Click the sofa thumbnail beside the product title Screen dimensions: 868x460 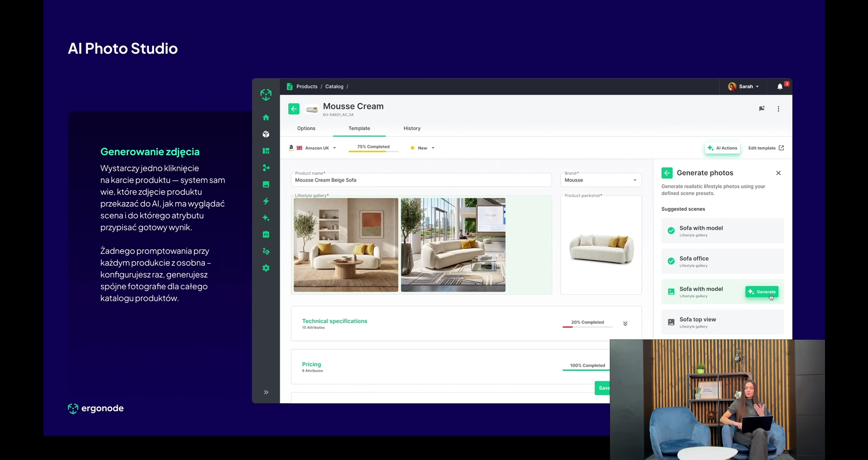(312, 109)
